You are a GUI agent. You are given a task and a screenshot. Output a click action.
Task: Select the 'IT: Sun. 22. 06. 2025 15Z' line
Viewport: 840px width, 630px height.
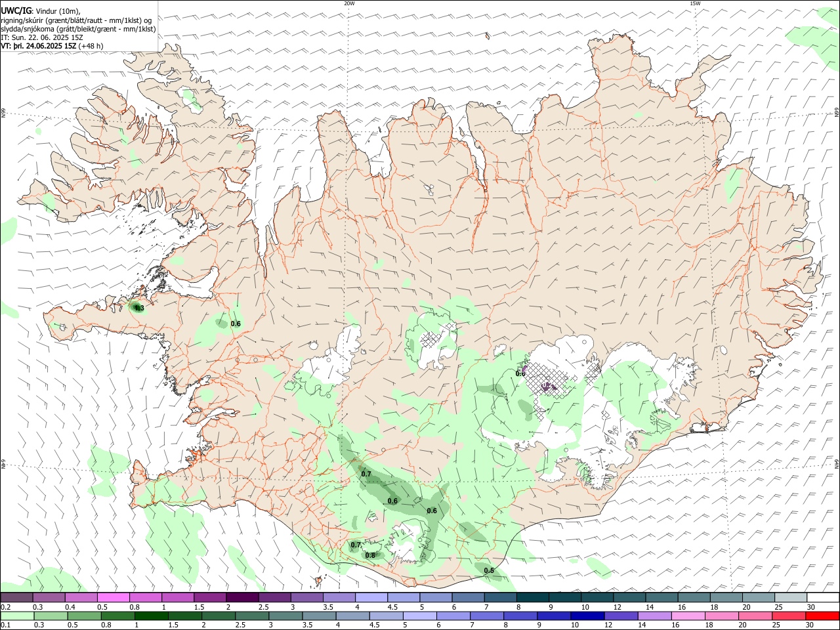(42, 37)
